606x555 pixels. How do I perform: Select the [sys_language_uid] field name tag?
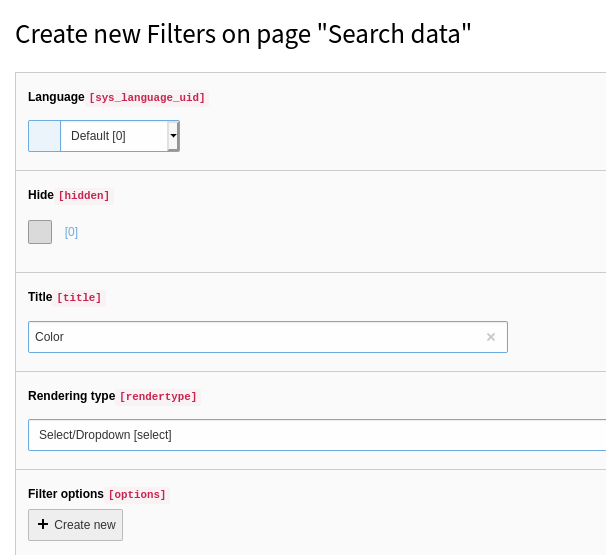[147, 98]
